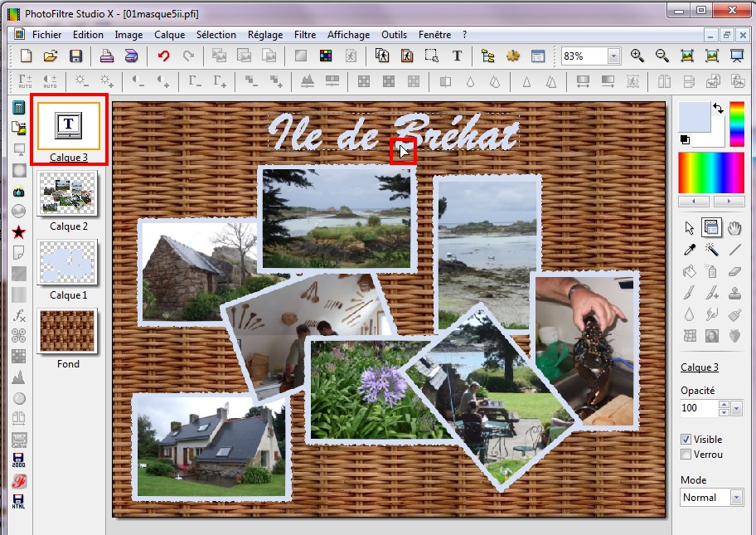
Task: Open the Opacité dropdown arrow
Action: pos(736,409)
